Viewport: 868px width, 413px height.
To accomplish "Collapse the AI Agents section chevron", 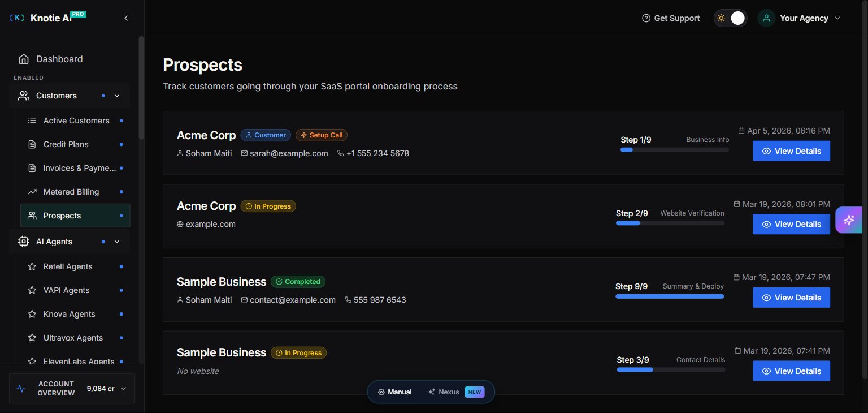I will 117,242.
